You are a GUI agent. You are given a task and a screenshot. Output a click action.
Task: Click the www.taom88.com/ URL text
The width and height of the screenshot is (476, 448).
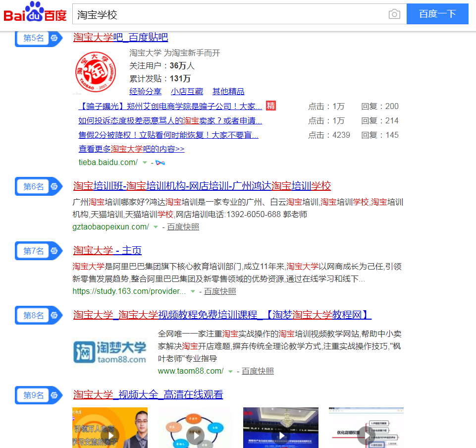click(191, 371)
